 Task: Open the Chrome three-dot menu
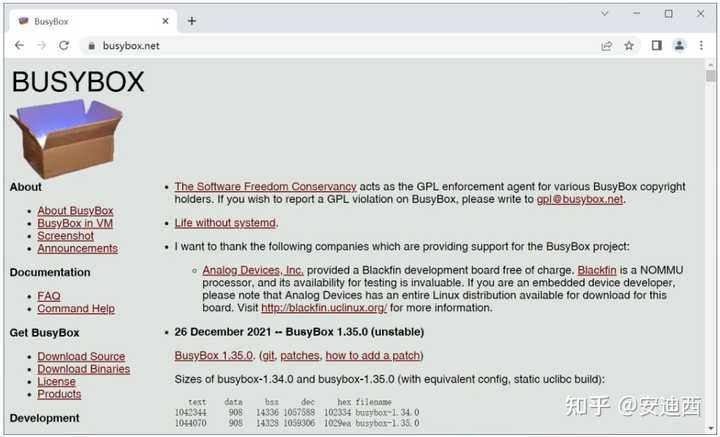tap(701, 45)
